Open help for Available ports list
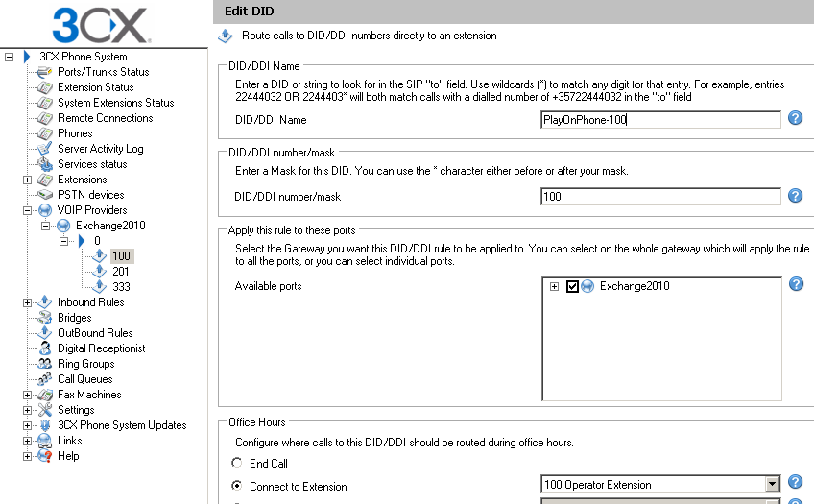Screen dimensions: 814x504 pos(796,284)
